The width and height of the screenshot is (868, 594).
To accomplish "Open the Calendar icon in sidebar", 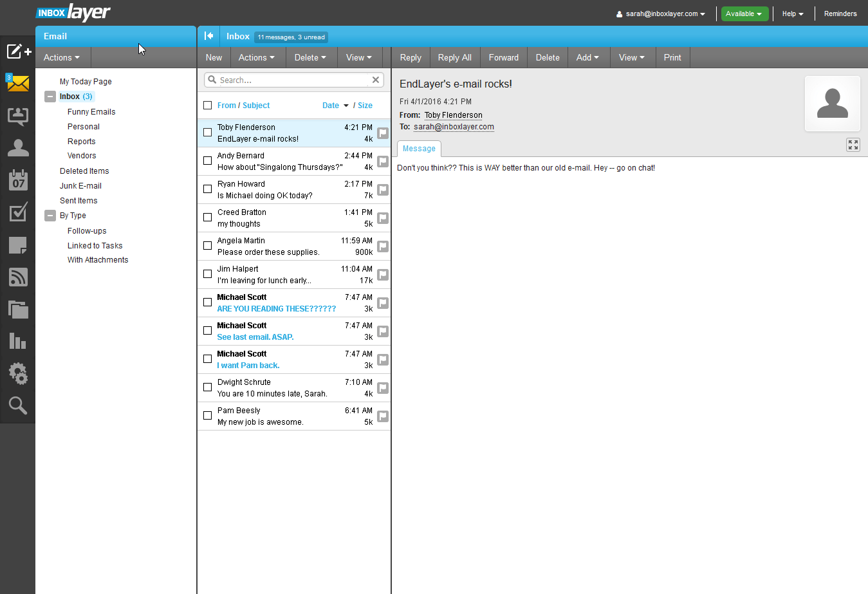I will click(18, 180).
